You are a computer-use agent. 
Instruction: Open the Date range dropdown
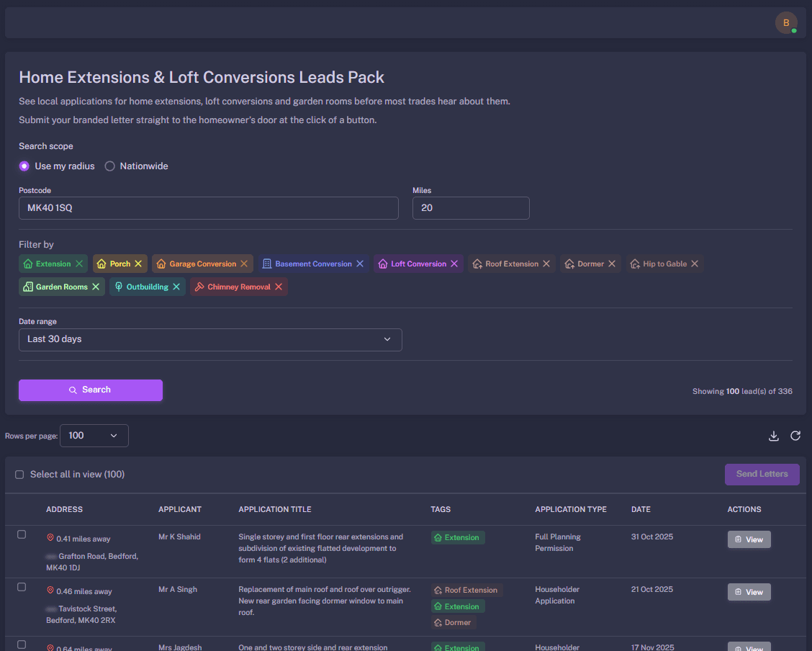[x=210, y=339]
